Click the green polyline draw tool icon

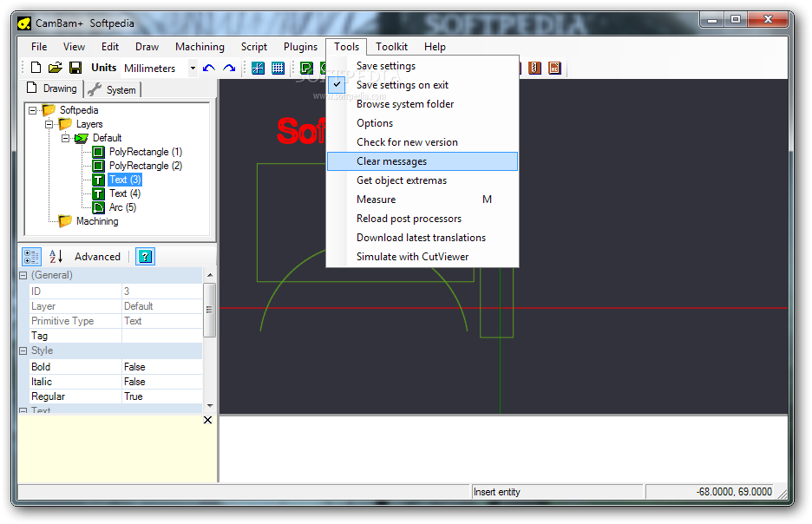pos(306,68)
